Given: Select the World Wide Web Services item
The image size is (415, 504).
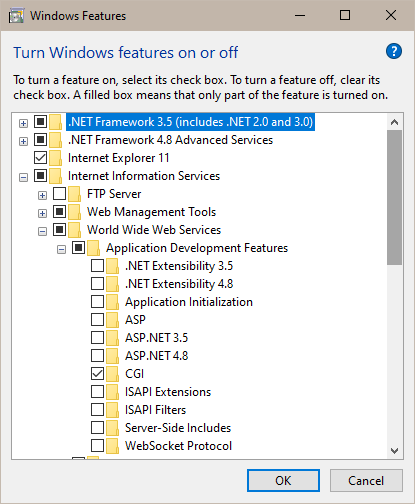Looking at the screenshot, I should point(154,230).
